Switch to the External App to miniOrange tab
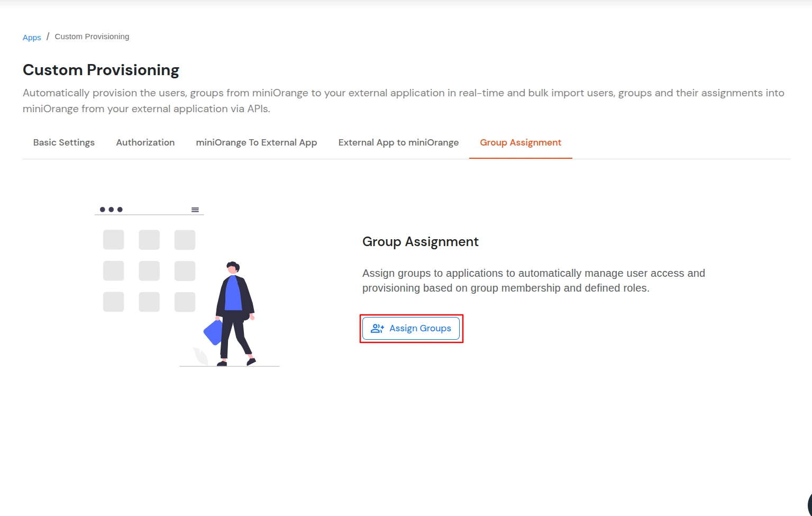 (398, 142)
